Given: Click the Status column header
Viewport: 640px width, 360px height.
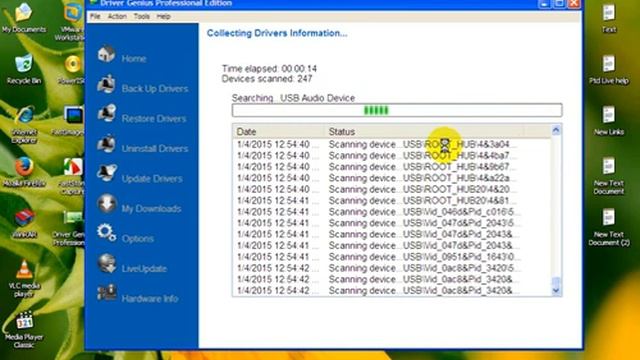Looking at the screenshot, I should coord(424,131).
